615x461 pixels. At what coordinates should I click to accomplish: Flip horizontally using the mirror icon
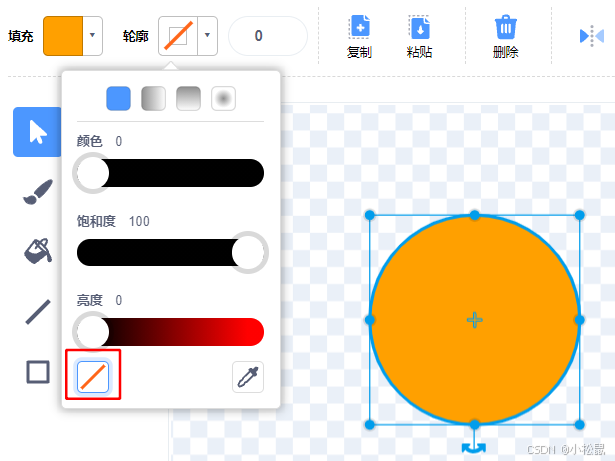point(592,36)
